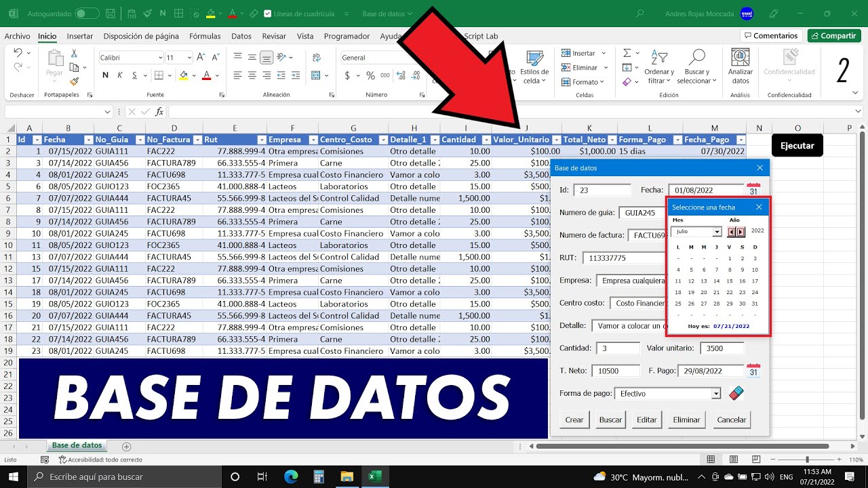Open the Comentarios pane
The image size is (868, 488).
[771, 36]
